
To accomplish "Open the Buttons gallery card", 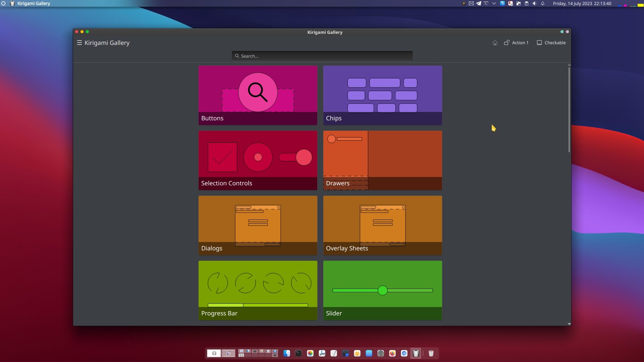I will pos(258,95).
